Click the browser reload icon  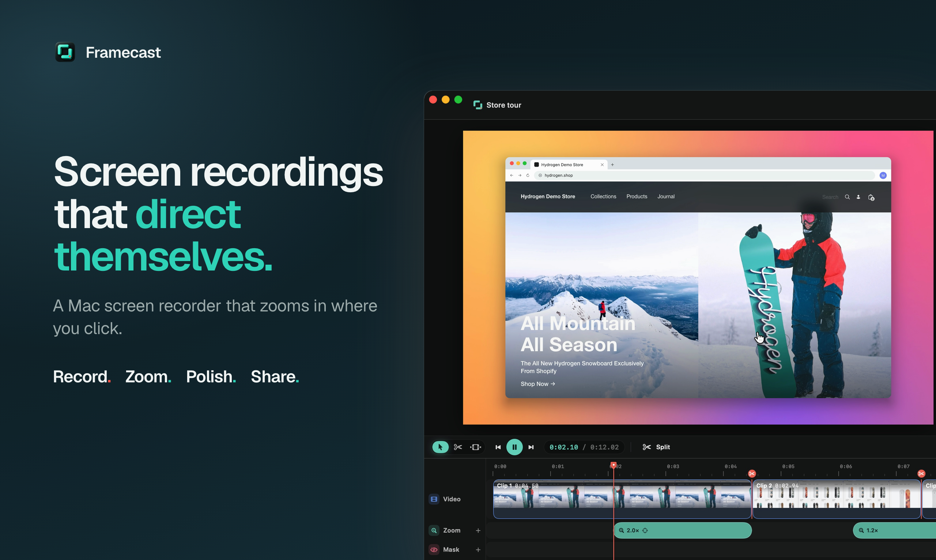(x=528, y=175)
